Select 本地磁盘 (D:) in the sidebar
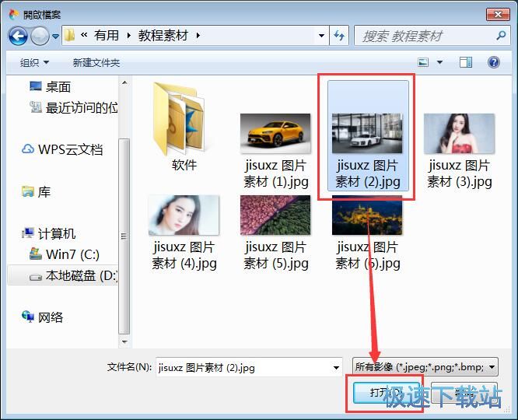The width and height of the screenshot is (518, 420). pyautogui.click(x=82, y=275)
